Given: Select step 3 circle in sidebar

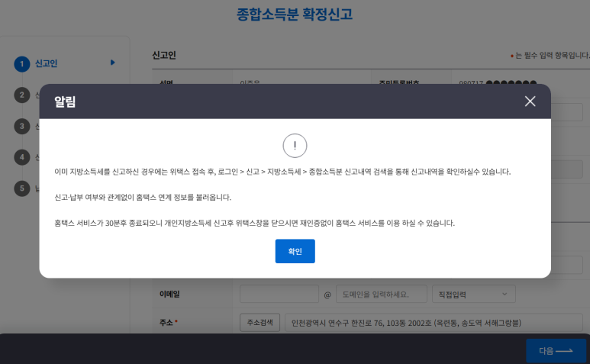Looking at the screenshot, I should tap(22, 127).
